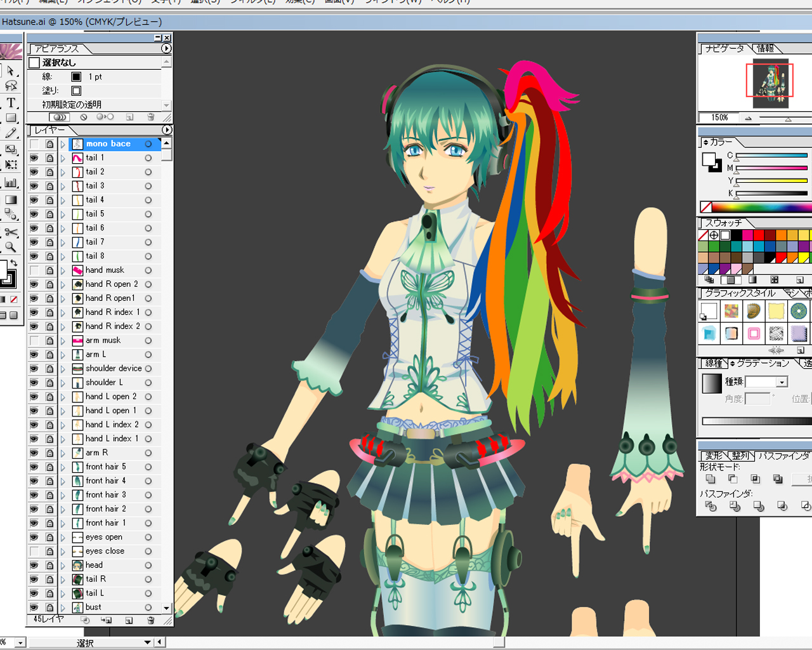This screenshot has width=812, height=650.
Task: Select the Blend tool
Action: [11, 215]
